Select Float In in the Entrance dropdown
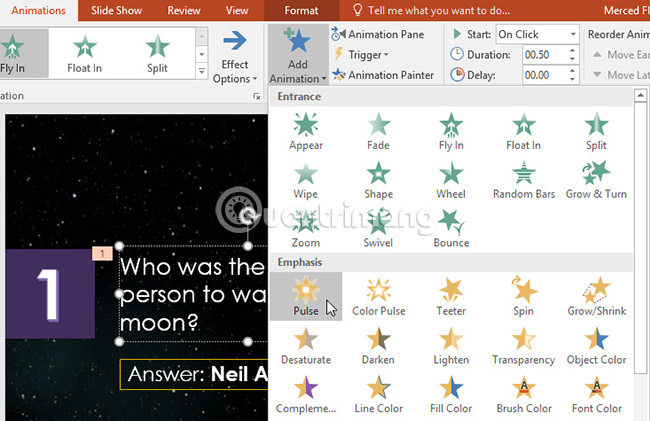The image size is (650, 421). click(x=524, y=131)
